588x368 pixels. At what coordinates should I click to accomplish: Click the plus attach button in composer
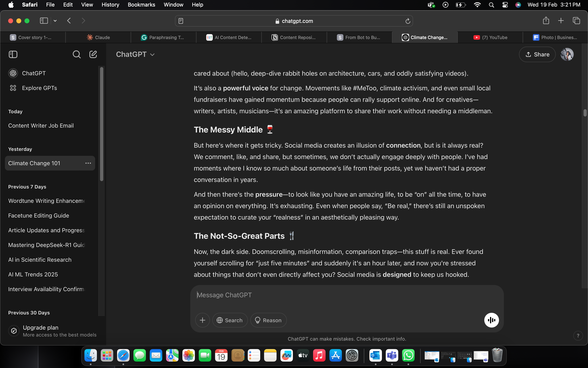202,320
